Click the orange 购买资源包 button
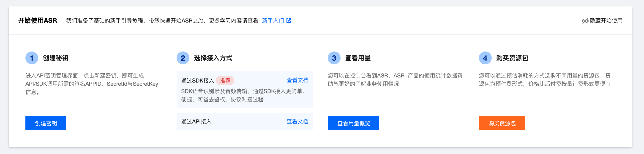Screen dimensions: 644x154 pyautogui.click(x=502, y=123)
